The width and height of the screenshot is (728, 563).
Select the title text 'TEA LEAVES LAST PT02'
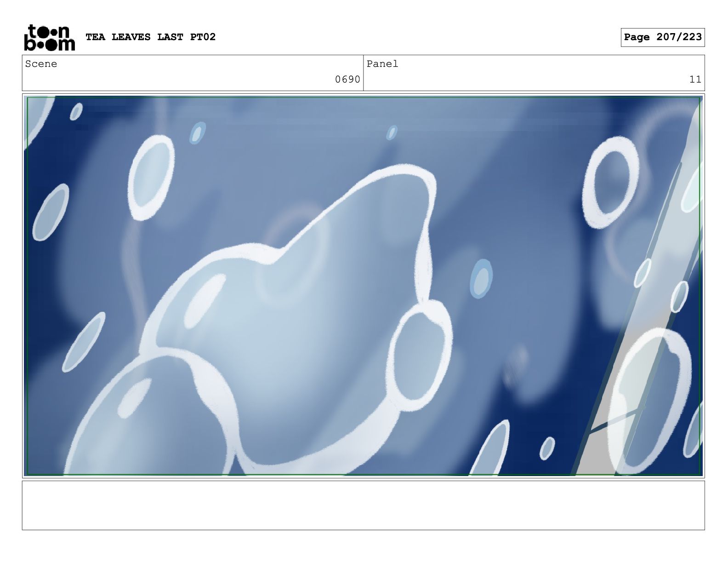tap(150, 37)
